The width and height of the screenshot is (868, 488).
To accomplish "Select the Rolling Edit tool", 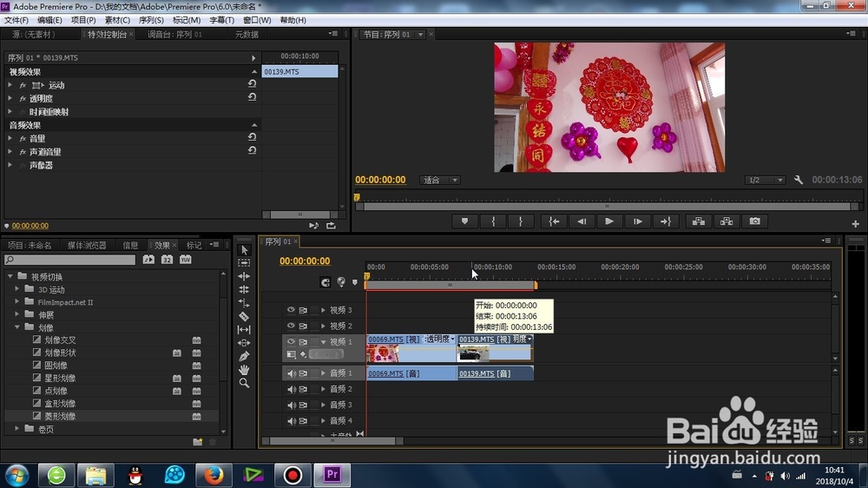I will (244, 290).
